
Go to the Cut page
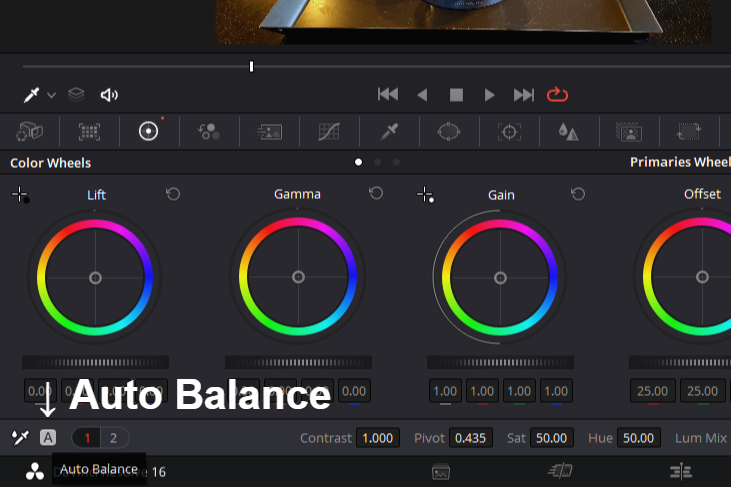[x=560, y=471]
